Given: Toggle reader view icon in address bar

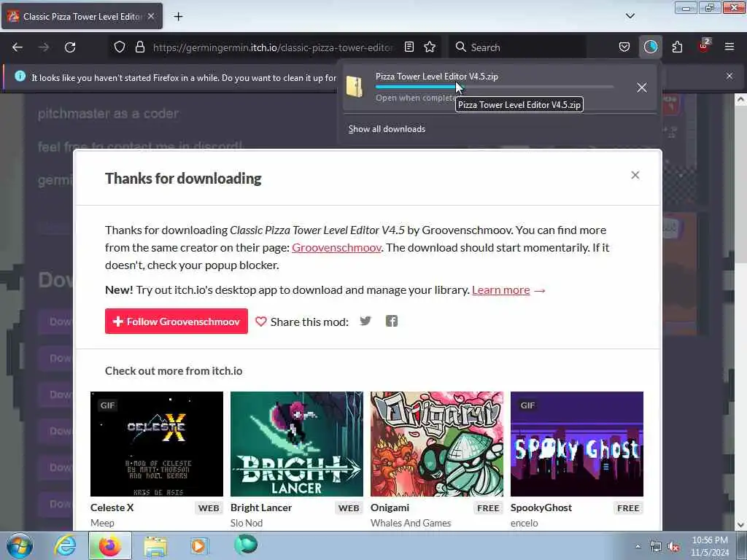Looking at the screenshot, I should click(x=409, y=47).
